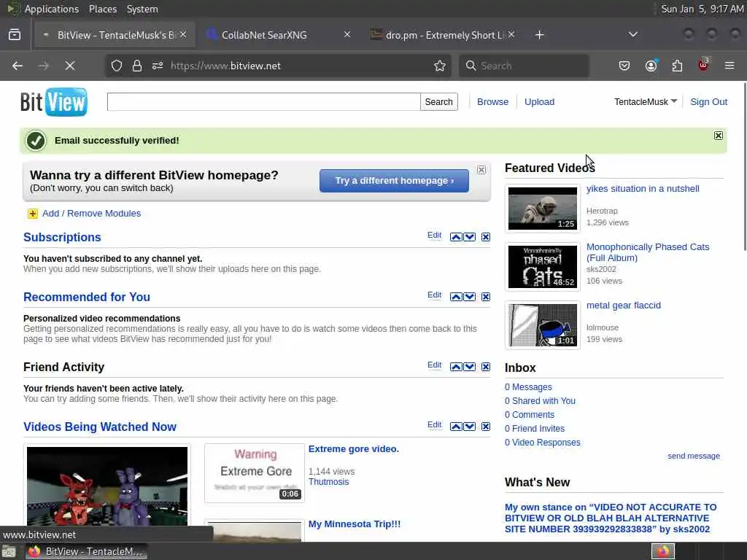Close the CollabNet SearXNG tab

[x=347, y=34]
